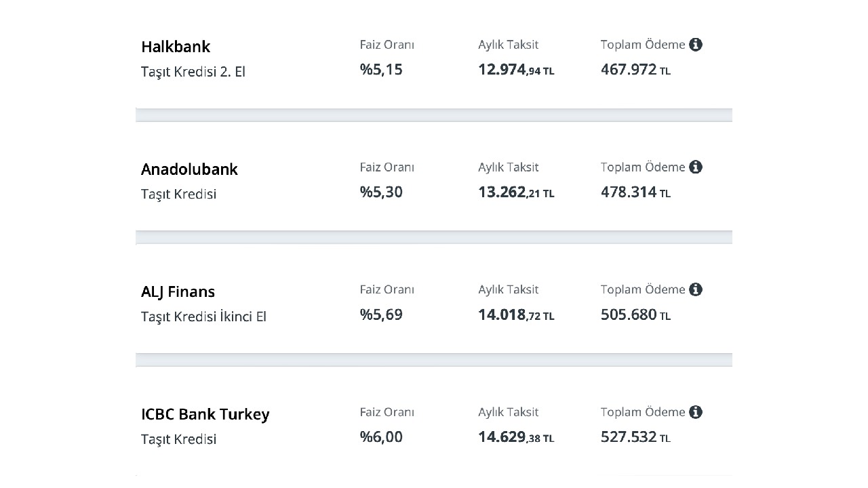Screen dimensions: 868x488
Task: Select the Anadolubank loan title
Action: point(189,169)
